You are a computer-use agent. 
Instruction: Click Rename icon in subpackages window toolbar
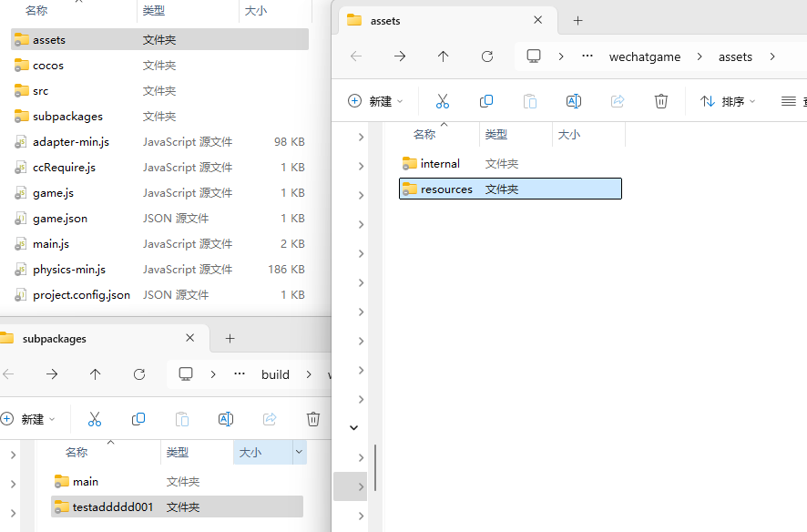pyautogui.click(x=226, y=419)
